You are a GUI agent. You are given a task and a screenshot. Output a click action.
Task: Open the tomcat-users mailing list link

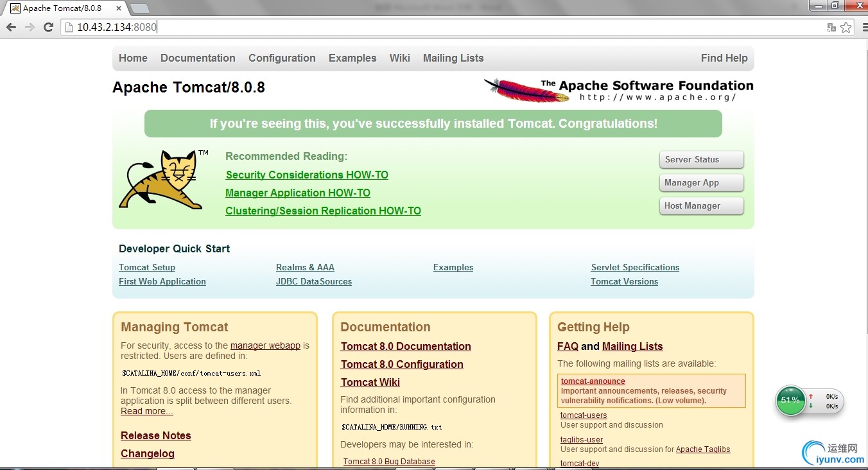tap(584, 415)
